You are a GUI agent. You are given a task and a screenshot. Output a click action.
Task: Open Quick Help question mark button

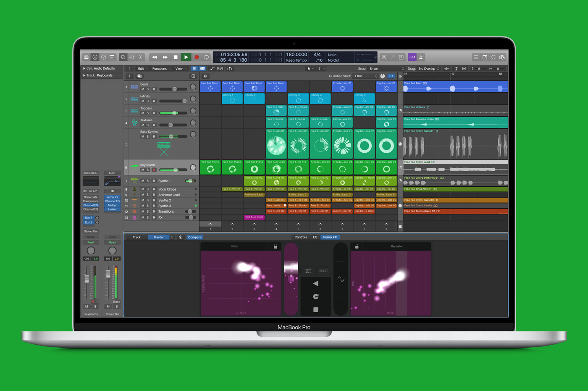[103, 57]
